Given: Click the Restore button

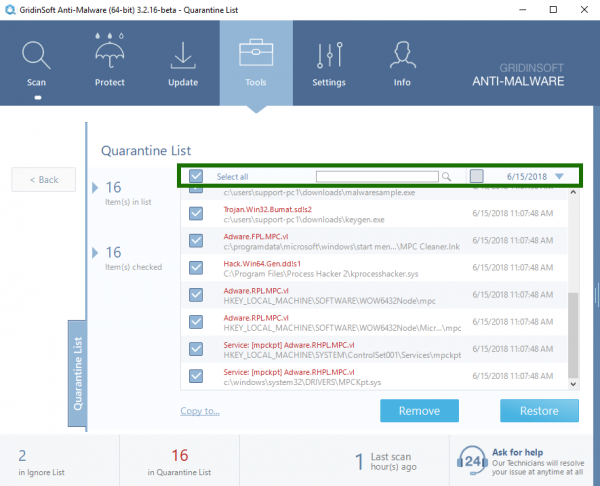Looking at the screenshot, I should point(539,411).
